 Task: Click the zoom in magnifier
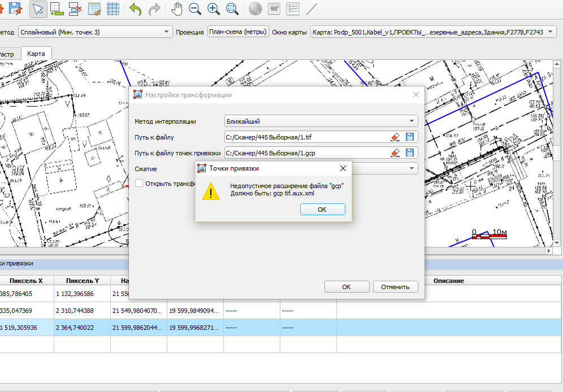tap(214, 9)
